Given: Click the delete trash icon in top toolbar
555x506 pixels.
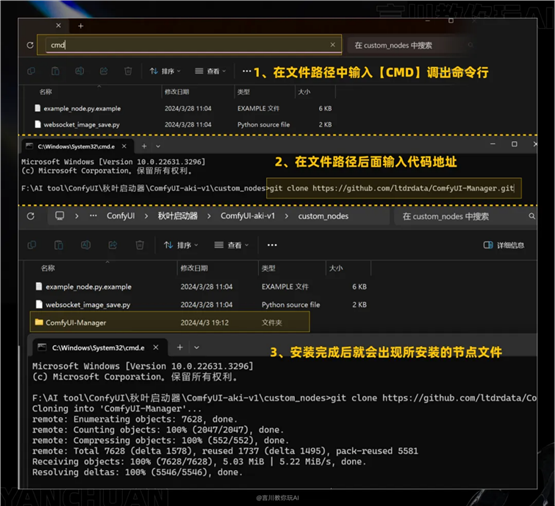Looking at the screenshot, I should (128, 71).
